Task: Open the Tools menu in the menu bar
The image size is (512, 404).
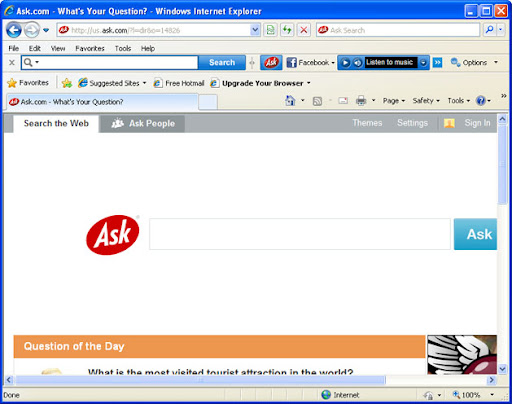Action: tap(123, 48)
